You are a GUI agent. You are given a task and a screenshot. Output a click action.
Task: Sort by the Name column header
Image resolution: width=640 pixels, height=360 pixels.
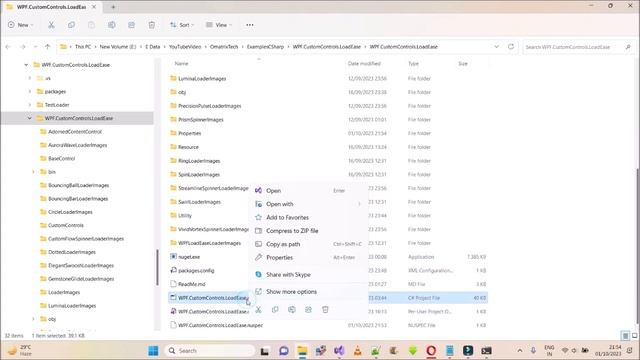(x=181, y=64)
